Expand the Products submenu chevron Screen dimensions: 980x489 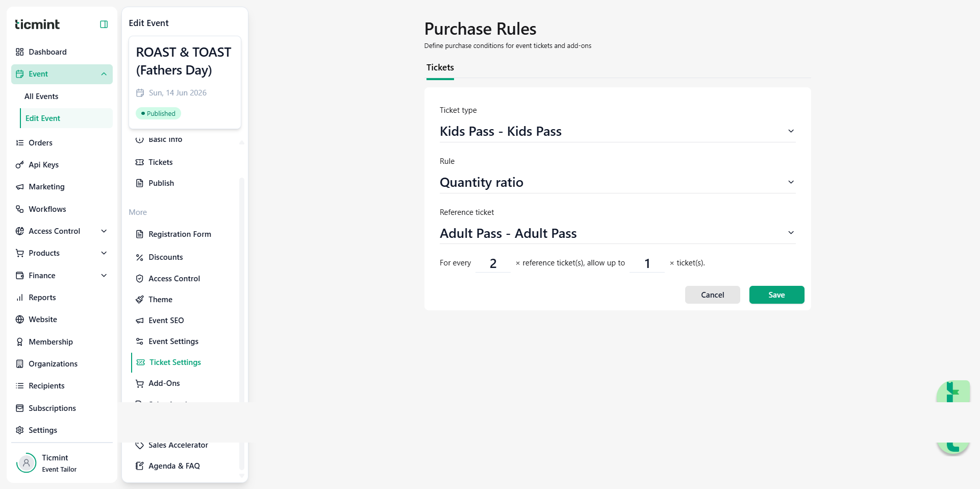(x=104, y=253)
